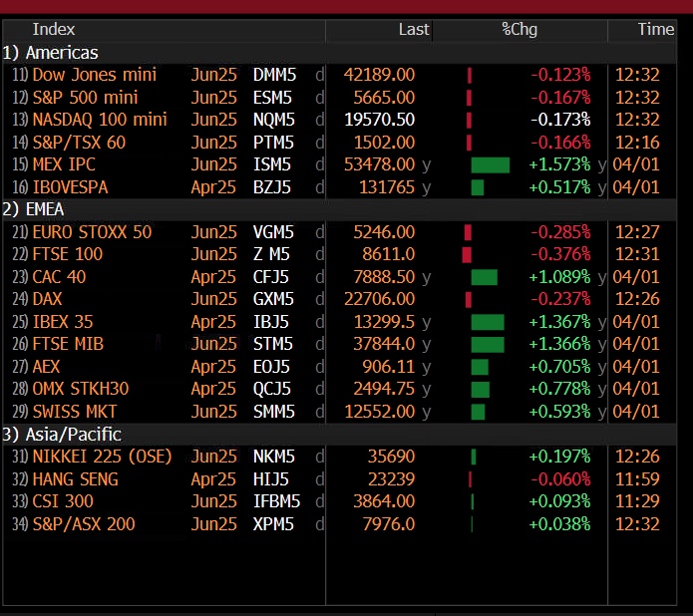Click ticker ESM5
This screenshot has height=616, width=693.
(x=272, y=98)
